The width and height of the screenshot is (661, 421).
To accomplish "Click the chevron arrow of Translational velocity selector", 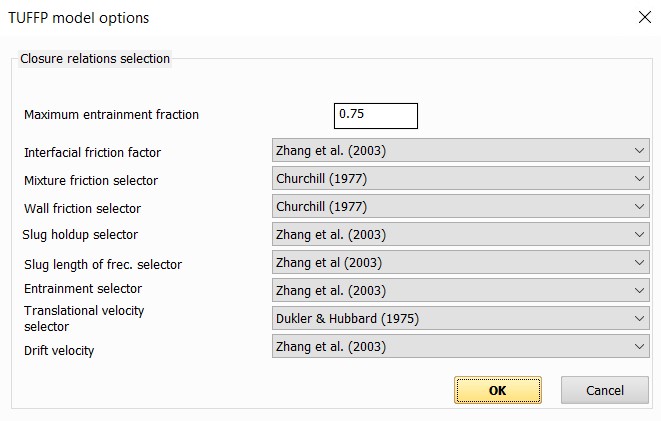I will coord(639,319).
